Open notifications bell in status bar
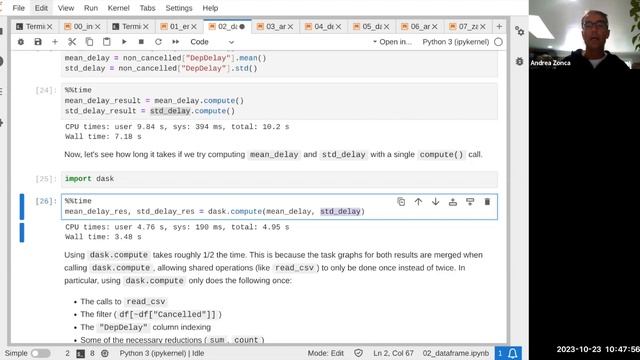This screenshot has width=640, height=360. click(513, 353)
